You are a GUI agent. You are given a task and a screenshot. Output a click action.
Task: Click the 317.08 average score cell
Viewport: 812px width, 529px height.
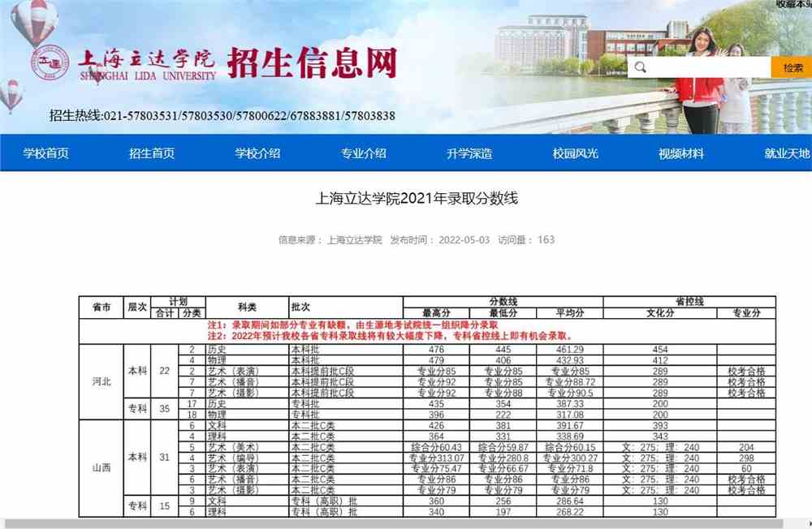coord(570,415)
